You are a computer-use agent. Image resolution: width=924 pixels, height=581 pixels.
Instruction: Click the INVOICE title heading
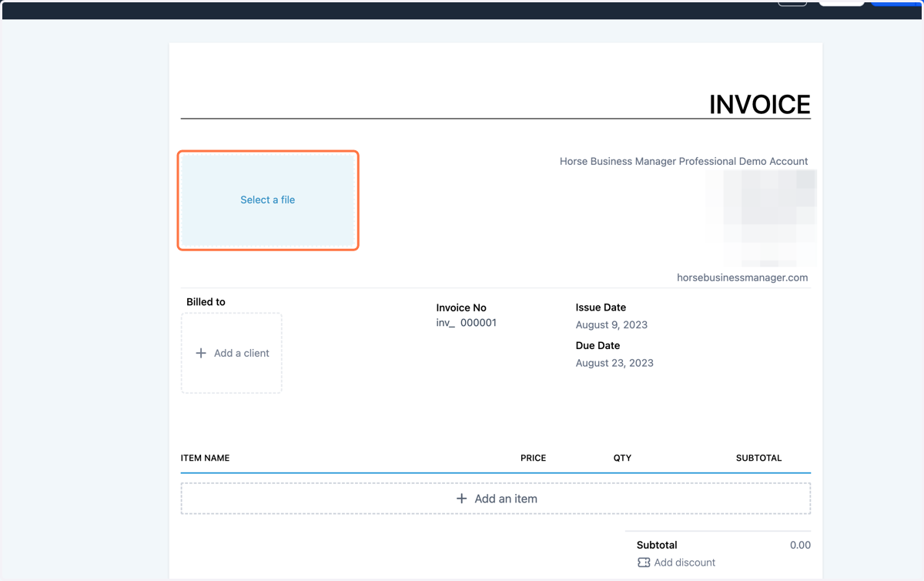click(760, 105)
